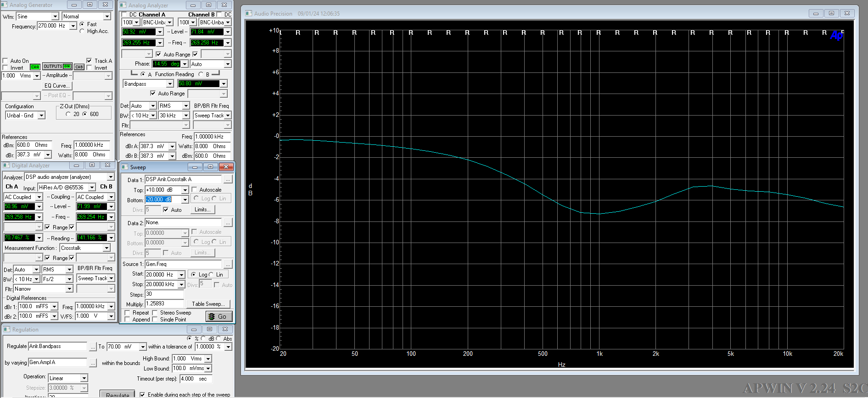Viewport: 868px width, 398px height.
Task: Toggle the Track A checkbox
Action: pos(89,61)
